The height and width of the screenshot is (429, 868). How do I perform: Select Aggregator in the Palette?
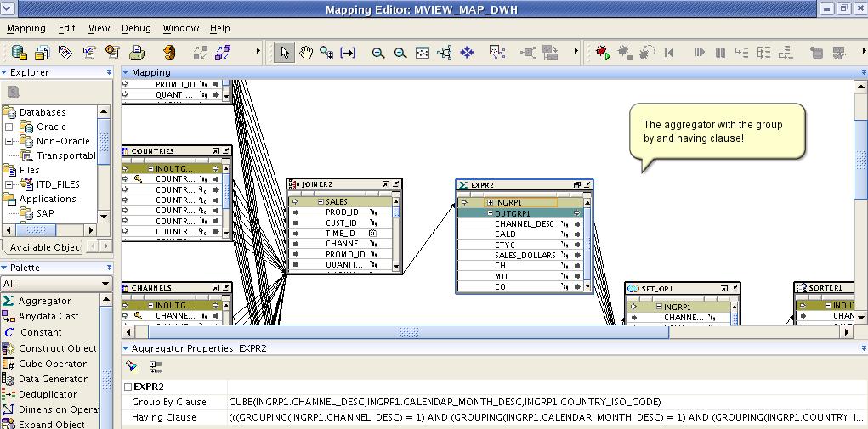pyautogui.click(x=45, y=302)
